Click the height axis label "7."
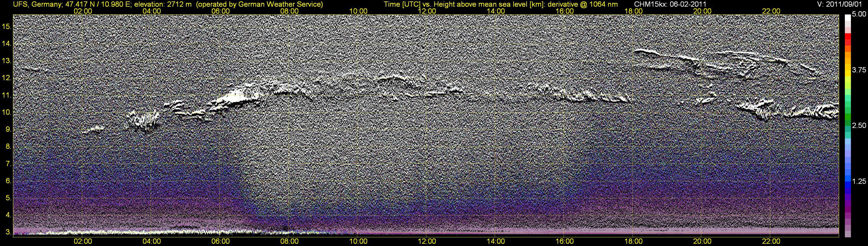This screenshot has height=246, width=868. [8, 164]
